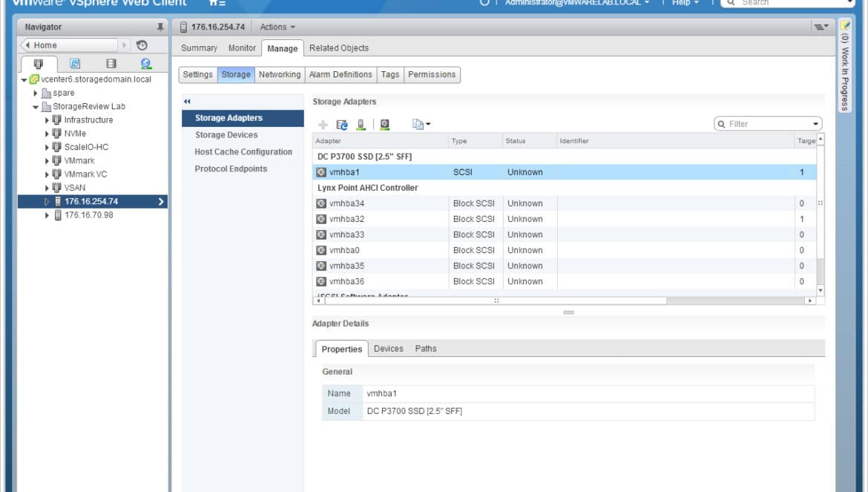The height and width of the screenshot is (492, 868).
Task: Open the Alarm Definitions sub-tab
Action: [x=341, y=75]
